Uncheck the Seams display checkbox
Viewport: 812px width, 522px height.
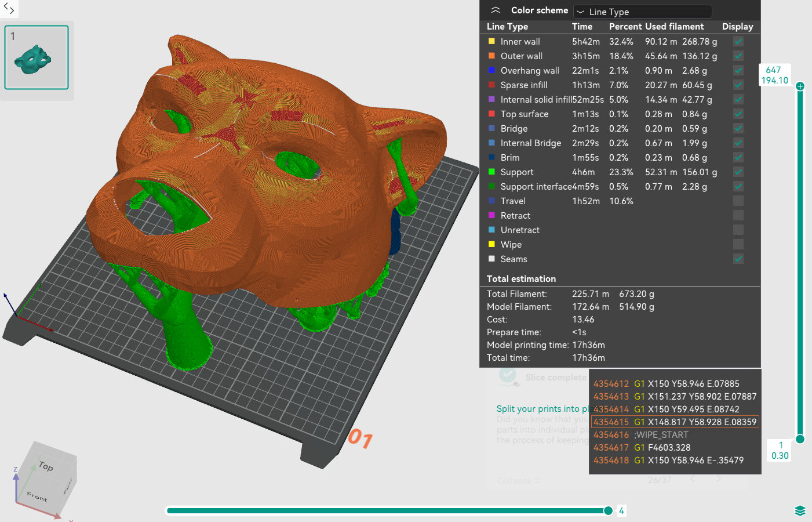(738, 259)
